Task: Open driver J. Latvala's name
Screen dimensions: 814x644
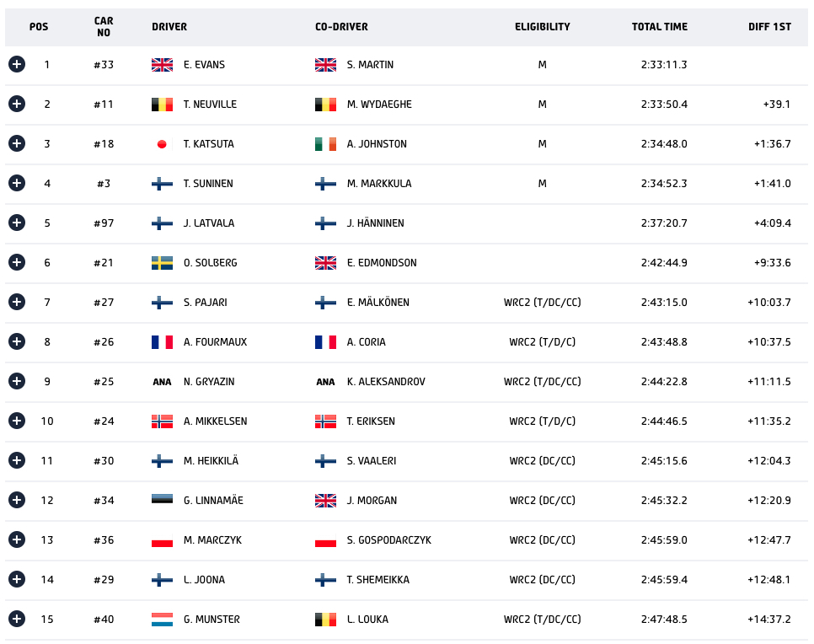Action: tap(209, 223)
